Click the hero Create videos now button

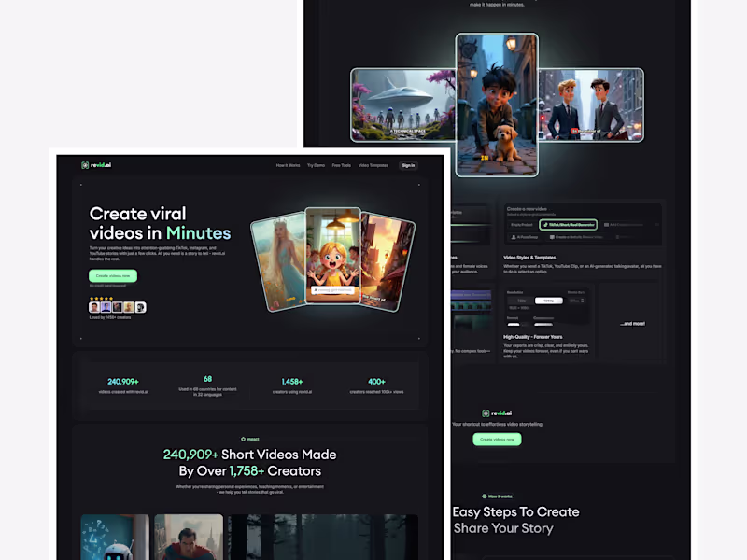click(x=113, y=275)
